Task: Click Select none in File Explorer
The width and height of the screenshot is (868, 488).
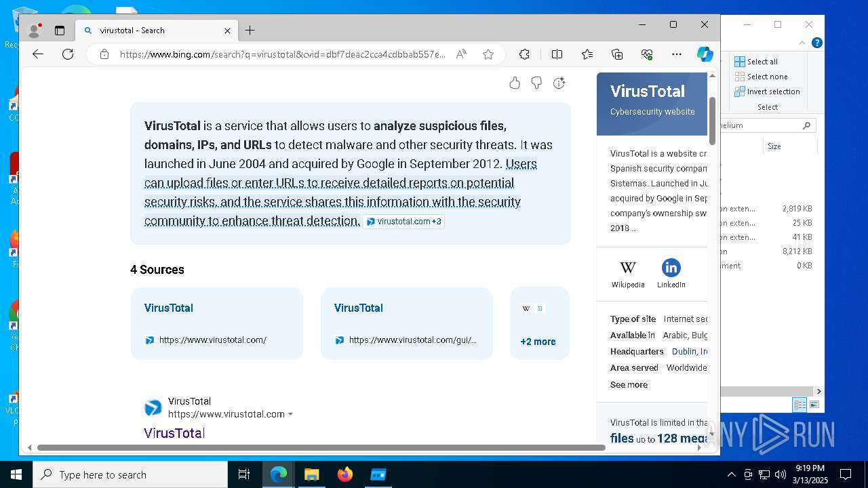Action: (x=761, y=77)
